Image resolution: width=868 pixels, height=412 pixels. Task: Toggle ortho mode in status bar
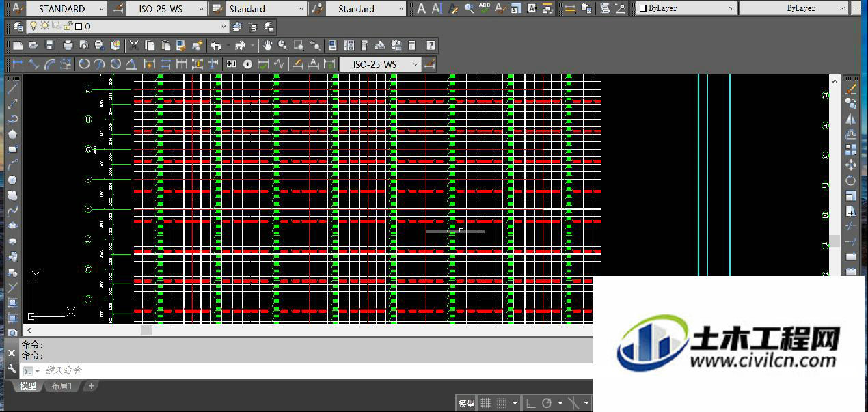click(x=530, y=403)
